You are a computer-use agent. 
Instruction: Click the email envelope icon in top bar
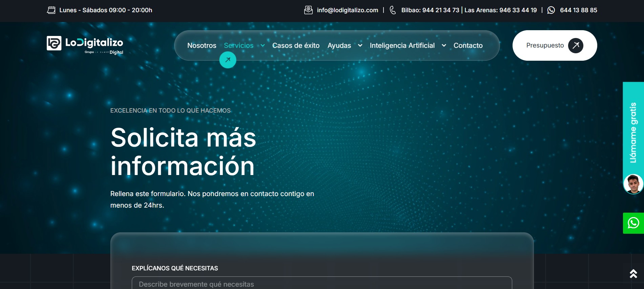[x=308, y=10]
